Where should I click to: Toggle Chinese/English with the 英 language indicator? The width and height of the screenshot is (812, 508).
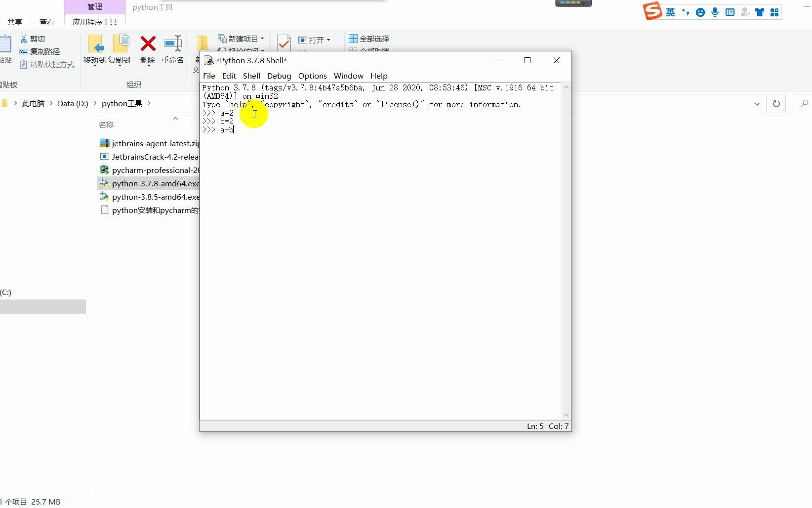670,12
